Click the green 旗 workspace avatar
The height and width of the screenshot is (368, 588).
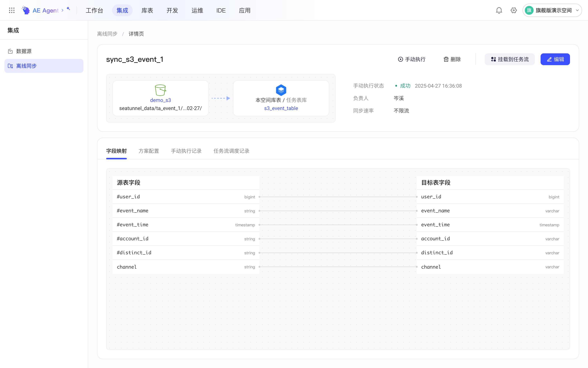click(x=529, y=10)
